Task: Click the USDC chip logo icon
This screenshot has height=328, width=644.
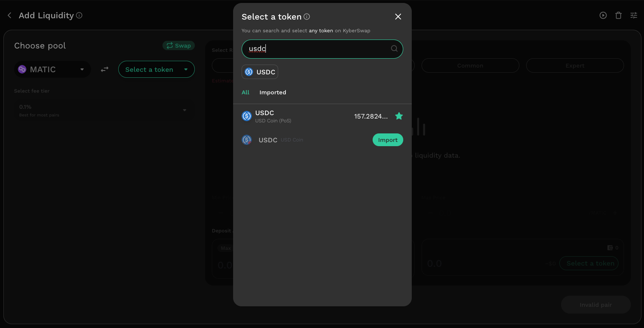Action: [x=249, y=72]
